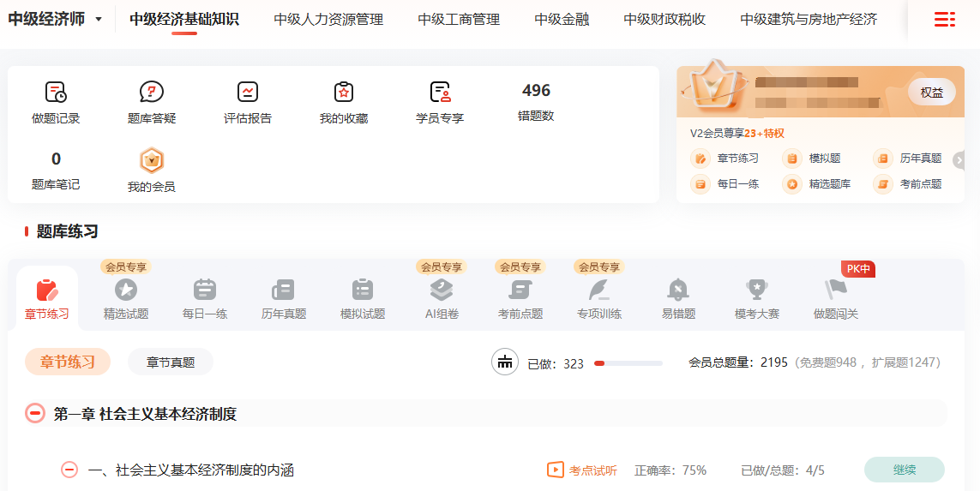Open the 做题记录 practice history icon
Screen dimensions: 980x491
[x=56, y=93]
